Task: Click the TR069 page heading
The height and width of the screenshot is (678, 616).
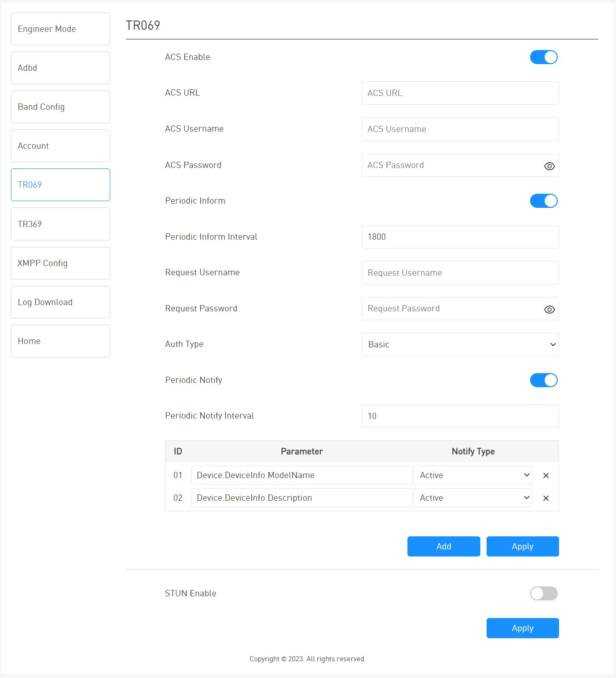Action: 143,25
